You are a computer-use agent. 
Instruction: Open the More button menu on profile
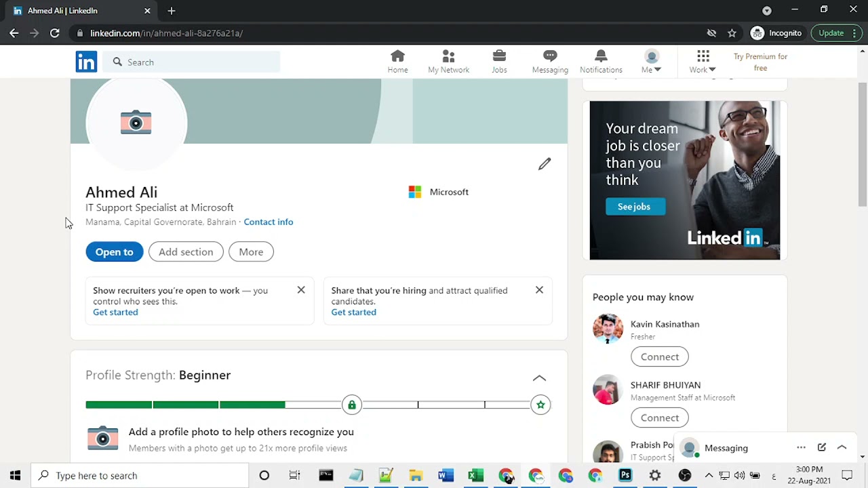click(x=251, y=251)
